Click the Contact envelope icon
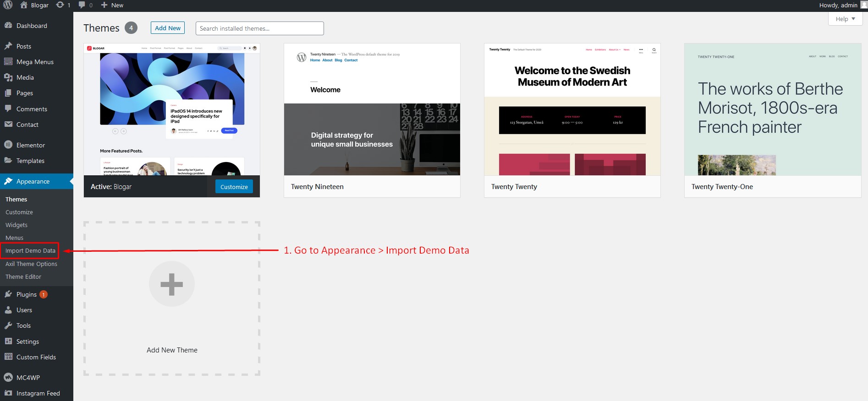This screenshot has height=401, width=868. (8, 124)
